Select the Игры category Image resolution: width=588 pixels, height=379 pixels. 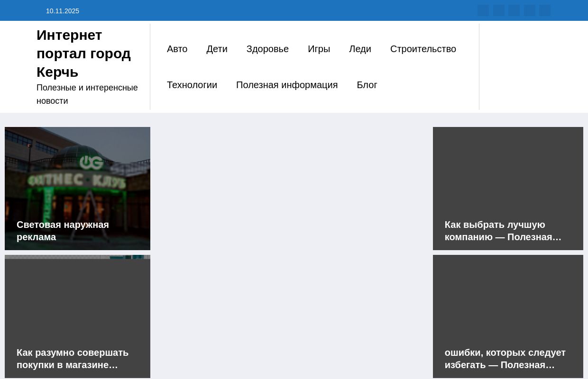coord(319,49)
